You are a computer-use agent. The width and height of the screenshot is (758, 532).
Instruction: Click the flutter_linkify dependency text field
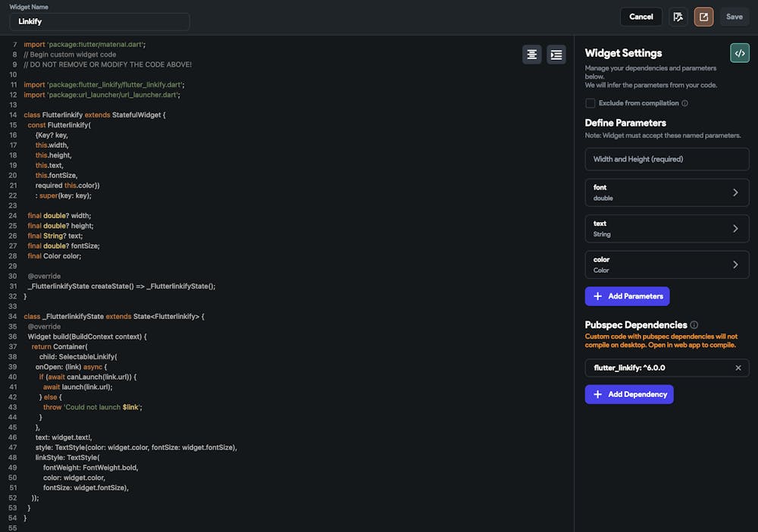point(656,368)
